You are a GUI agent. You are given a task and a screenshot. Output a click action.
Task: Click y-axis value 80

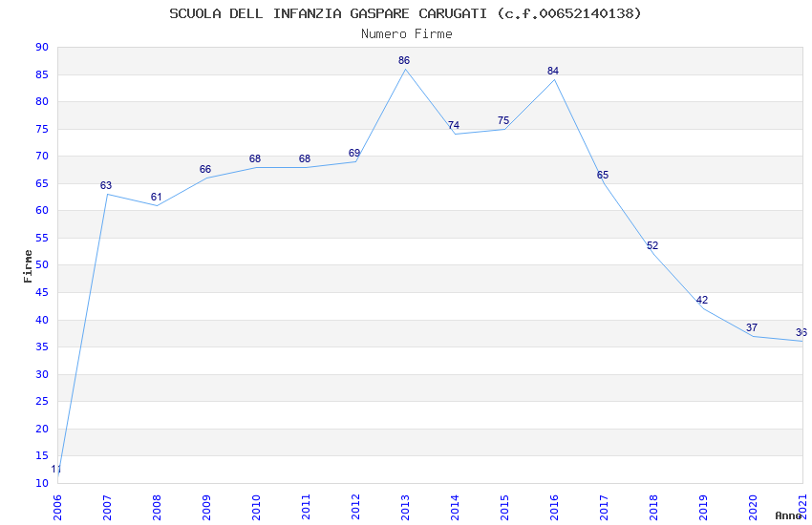[42, 101]
